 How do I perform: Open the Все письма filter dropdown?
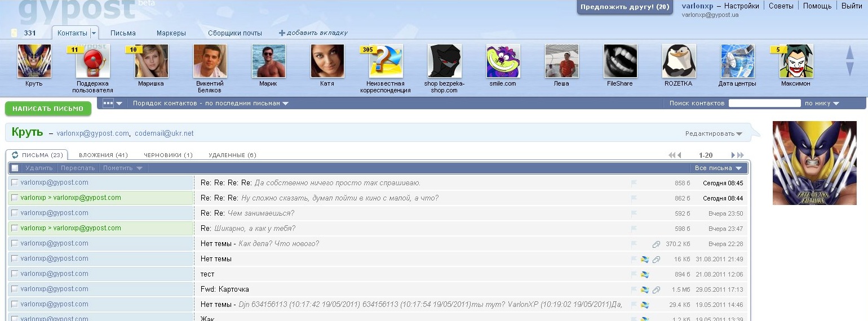pyautogui.click(x=718, y=168)
